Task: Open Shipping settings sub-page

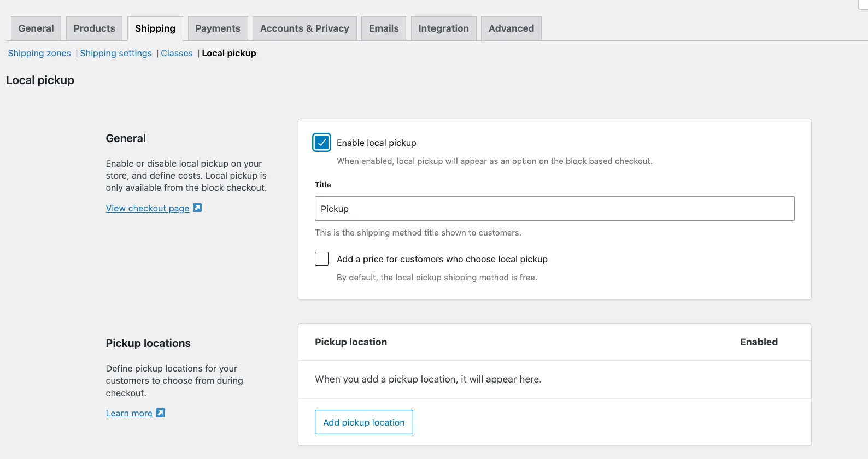Action: [x=116, y=53]
